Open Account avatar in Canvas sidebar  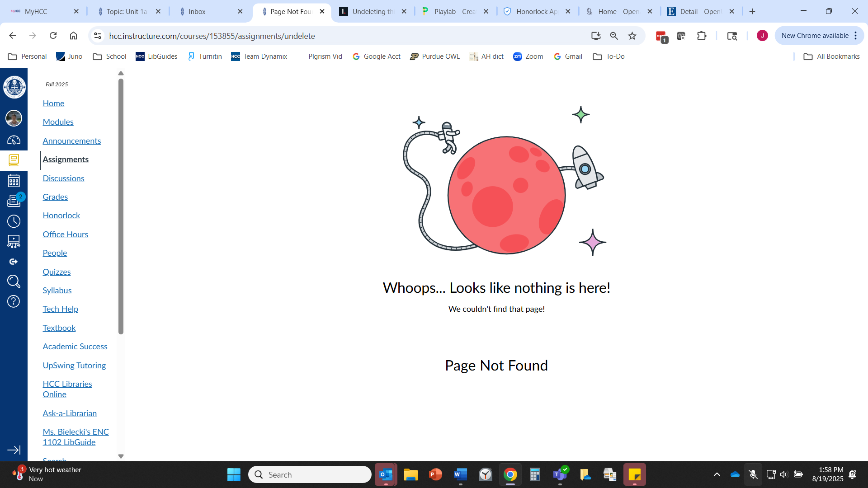pyautogui.click(x=14, y=118)
